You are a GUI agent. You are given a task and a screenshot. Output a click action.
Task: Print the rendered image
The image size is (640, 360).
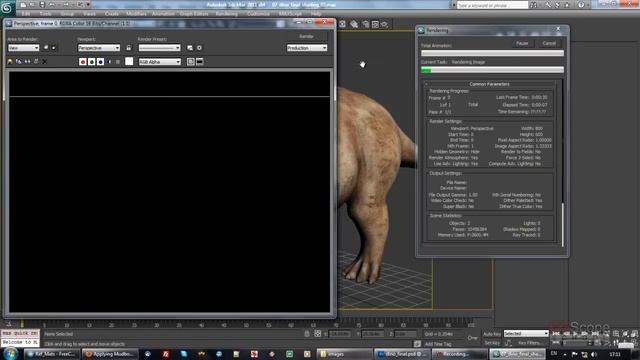pyautogui.click(x=36, y=62)
